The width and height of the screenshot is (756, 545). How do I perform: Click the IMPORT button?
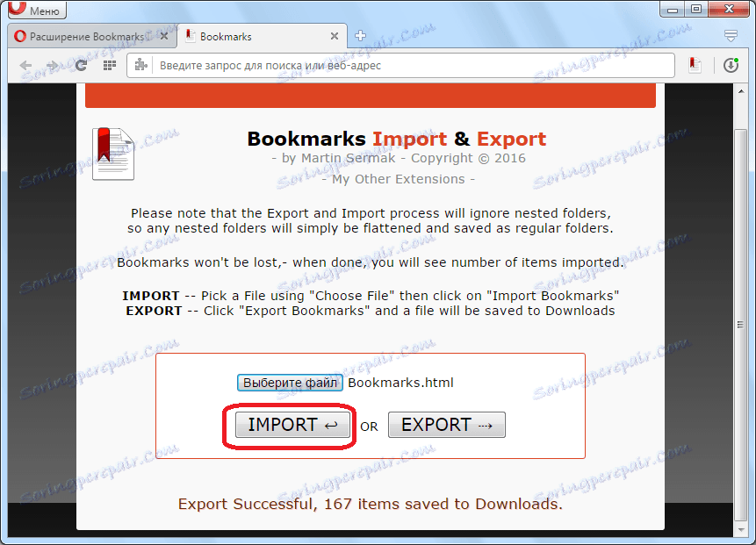coord(290,425)
